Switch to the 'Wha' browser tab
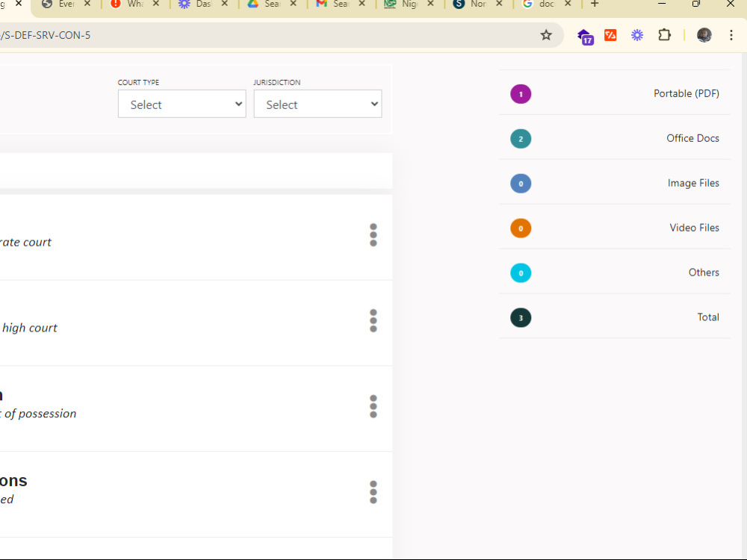 coord(134,4)
